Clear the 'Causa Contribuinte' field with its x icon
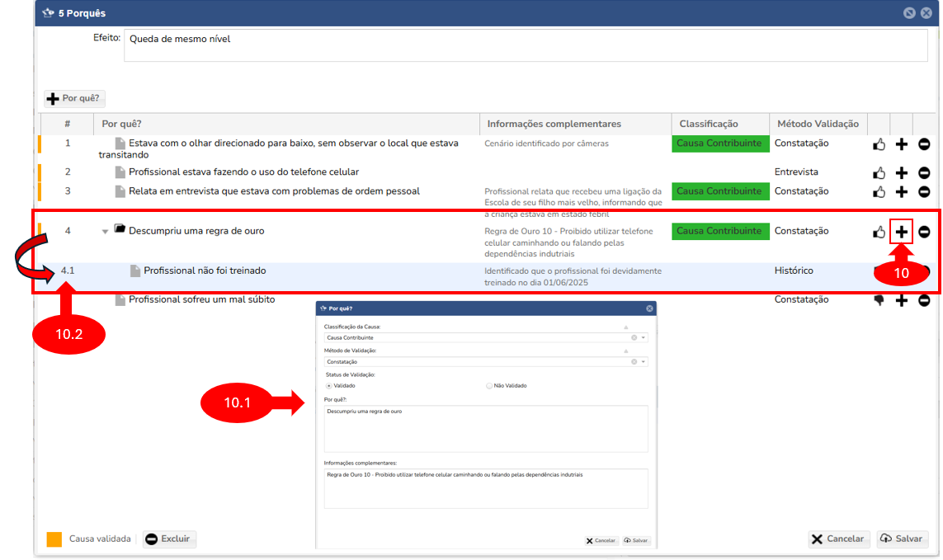943x560 pixels. click(x=634, y=337)
